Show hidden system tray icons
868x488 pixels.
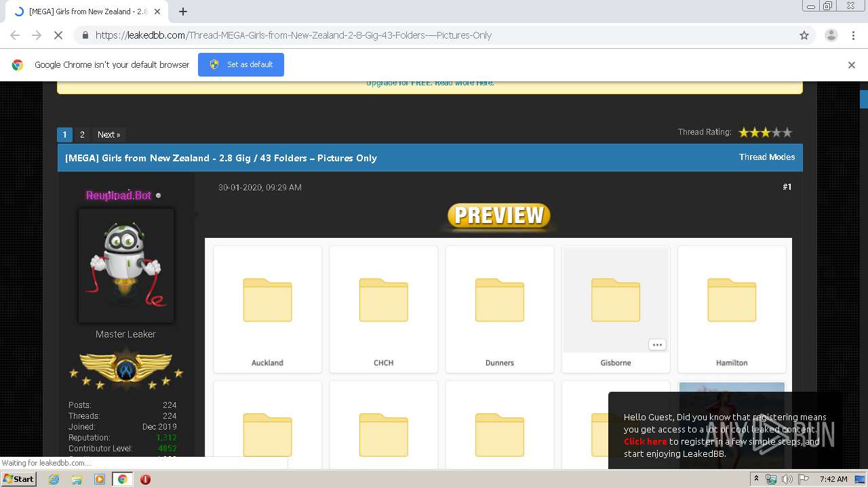(x=757, y=479)
